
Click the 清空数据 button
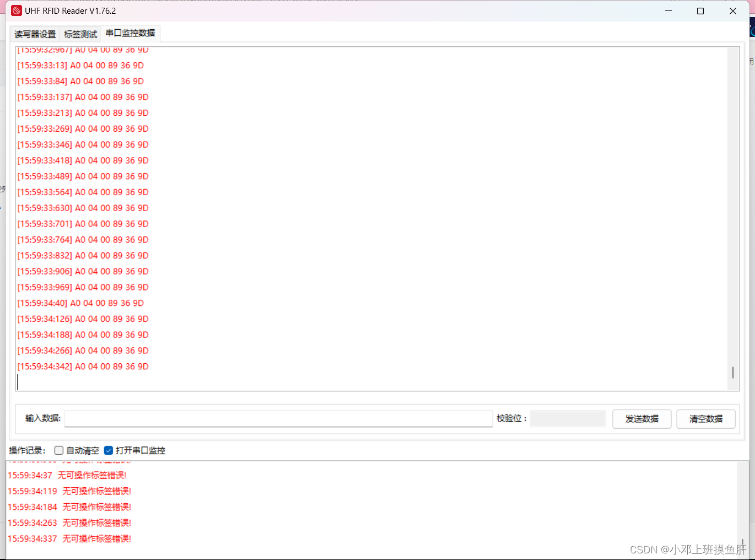[x=706, y=419]
